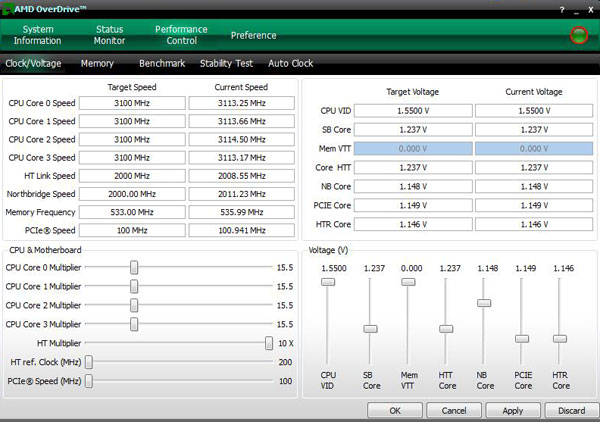Viewport: 600px width, 422px height.
Task: Click CPU Core 1 Speed target field
Action: click(x=132, y=121)
